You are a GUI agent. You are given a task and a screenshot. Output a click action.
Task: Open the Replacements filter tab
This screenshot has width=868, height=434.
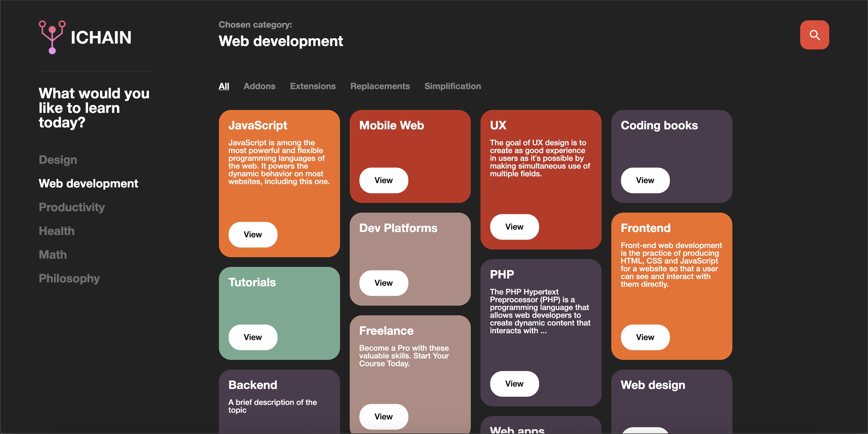pos(380,86)
